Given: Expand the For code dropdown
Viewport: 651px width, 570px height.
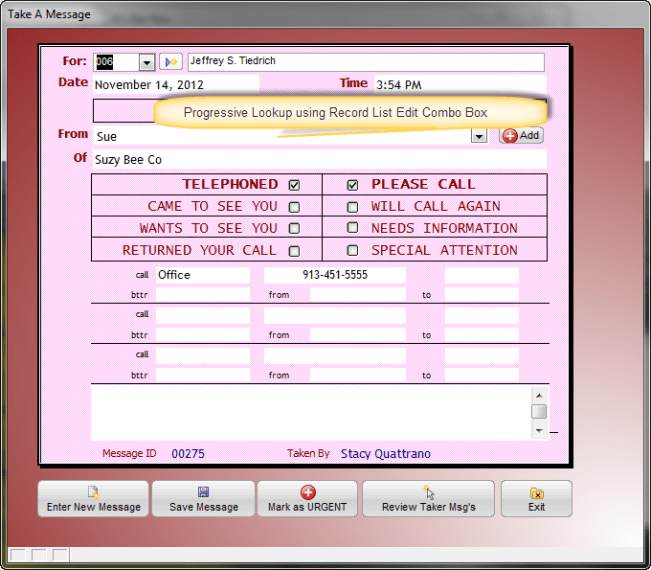Looking at the screenshot, I should click(147, 62).
